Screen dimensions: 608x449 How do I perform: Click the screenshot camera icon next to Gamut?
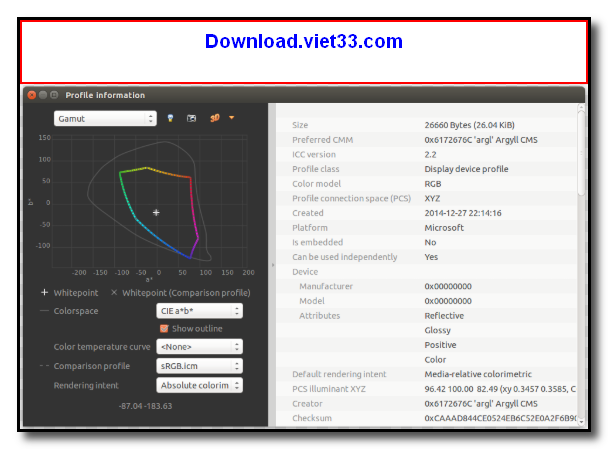[192, 118]
